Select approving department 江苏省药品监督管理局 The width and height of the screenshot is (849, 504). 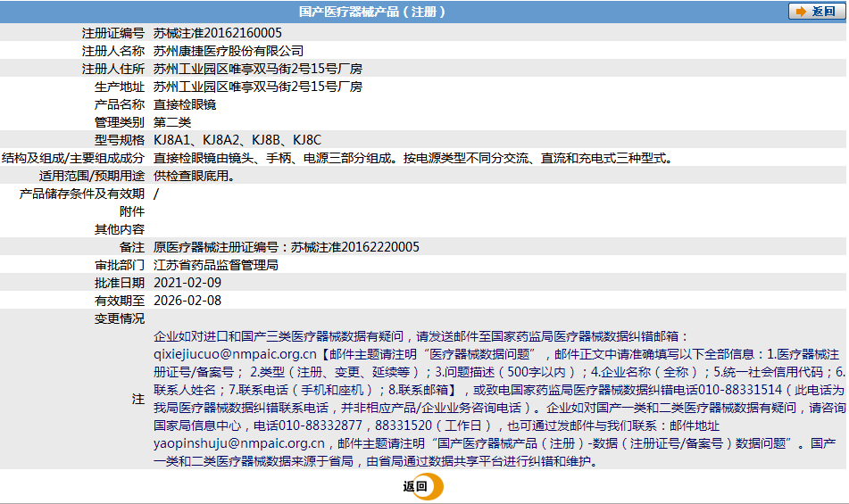(216, 265)
